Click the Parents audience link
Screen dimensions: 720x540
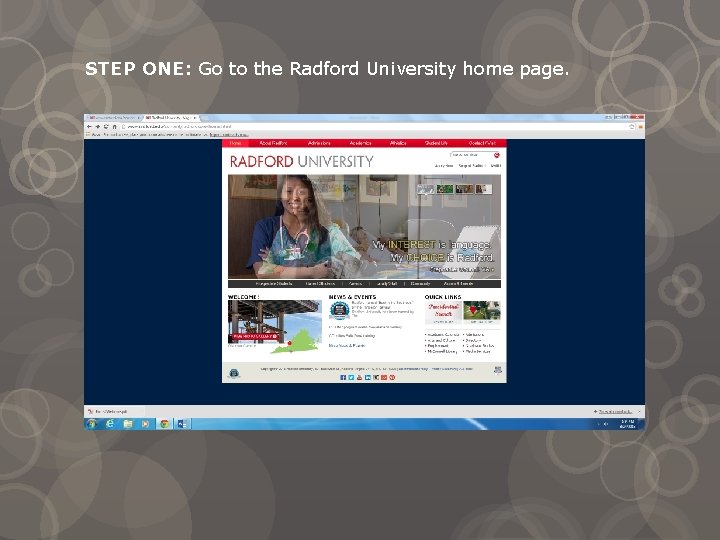tap(355, 284)
